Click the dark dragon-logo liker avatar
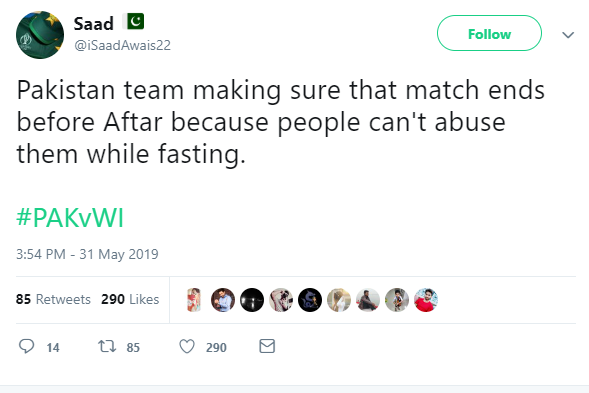Viewport: 589px width, 393px height. click(x=310, y=300)
